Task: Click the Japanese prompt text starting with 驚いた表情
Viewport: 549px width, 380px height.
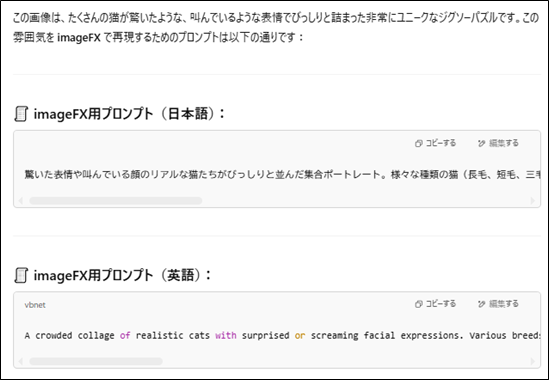Action: [x=282, y=174]
